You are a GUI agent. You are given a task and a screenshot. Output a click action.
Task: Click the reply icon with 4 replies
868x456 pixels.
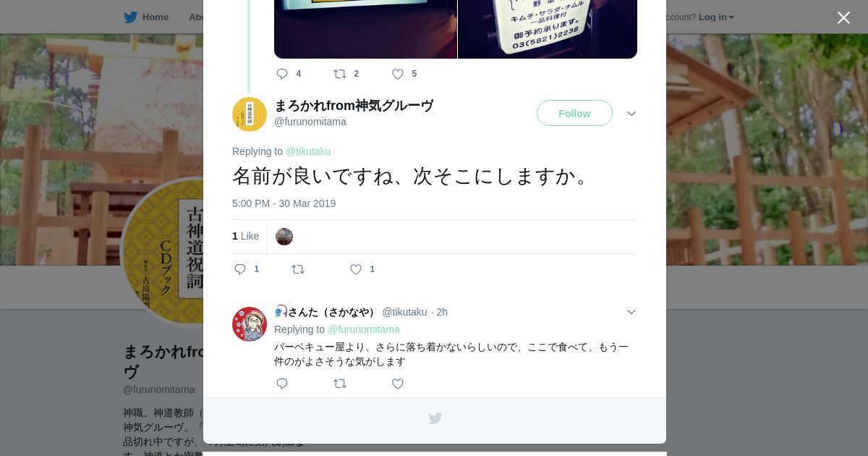click(282, 74)
